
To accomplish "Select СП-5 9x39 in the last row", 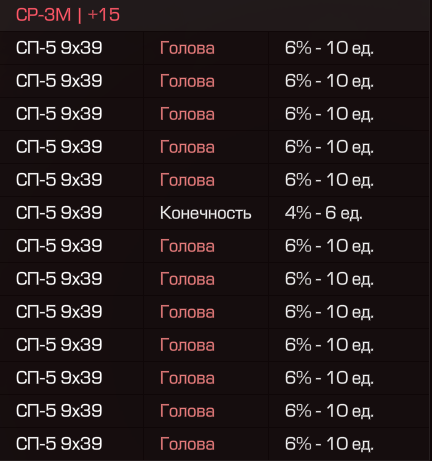I will pos(59,444).
